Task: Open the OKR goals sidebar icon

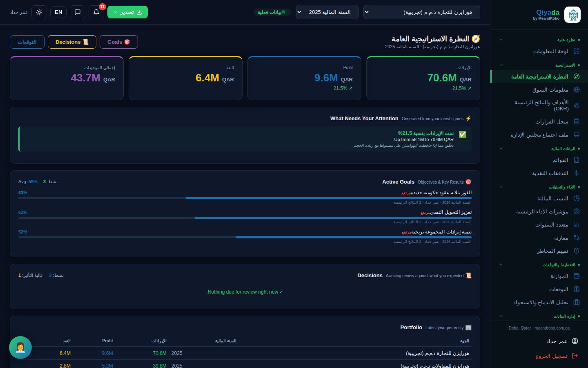Action: [577, 105]
